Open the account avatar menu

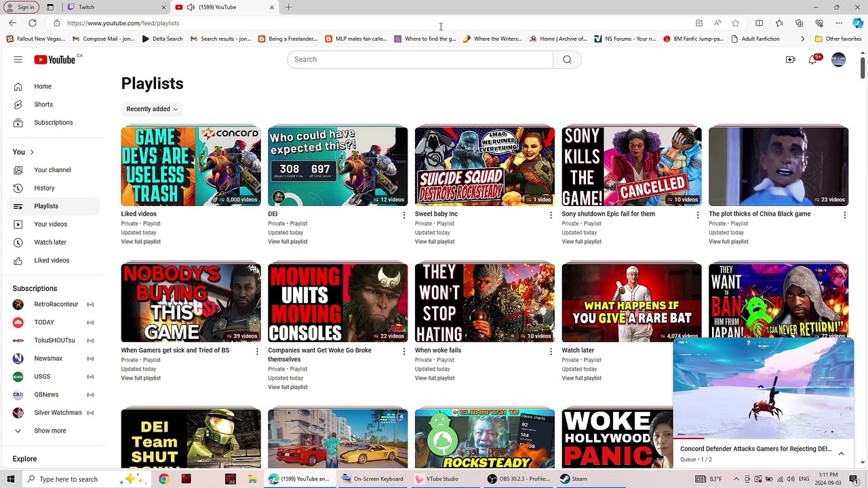tap(839, 60)
